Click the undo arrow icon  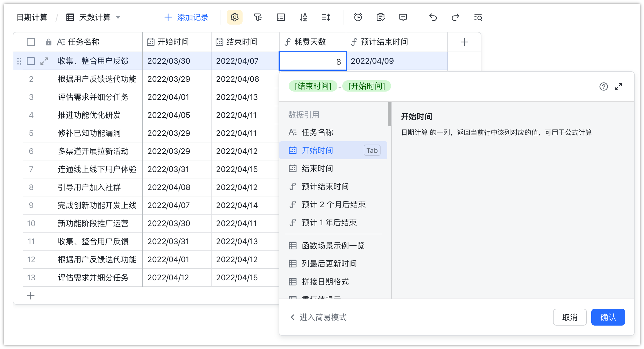point(433,17)
